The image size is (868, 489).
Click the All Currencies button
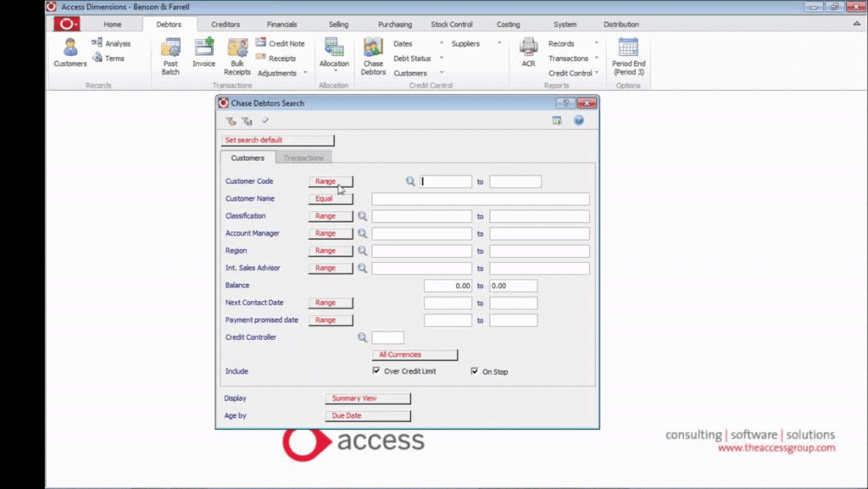click(x=415, y=354)
